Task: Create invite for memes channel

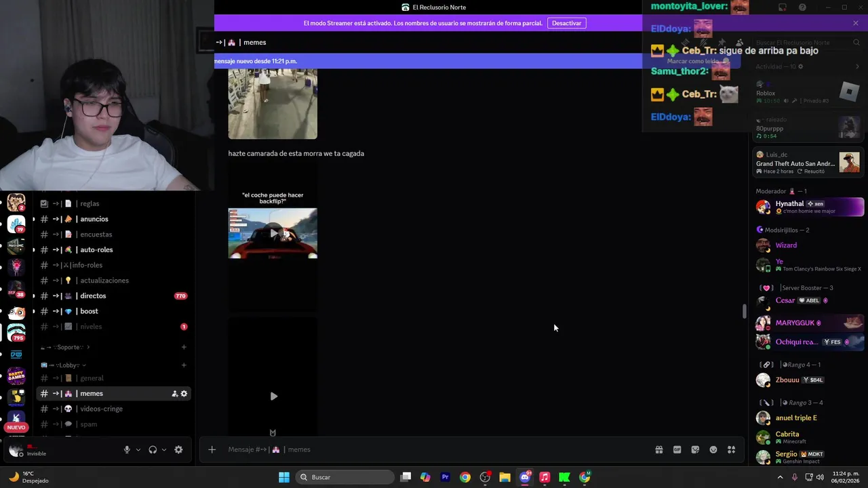Action: pyautogui.click(x=174, y=394)
